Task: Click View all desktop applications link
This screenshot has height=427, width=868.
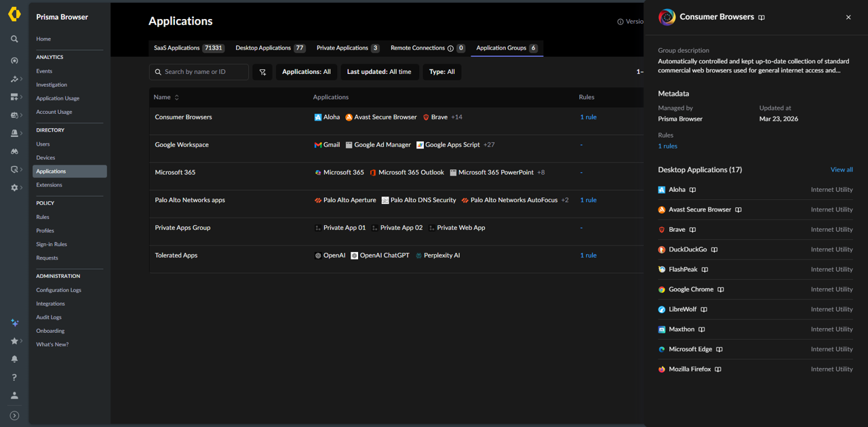Action: [842, 170]
